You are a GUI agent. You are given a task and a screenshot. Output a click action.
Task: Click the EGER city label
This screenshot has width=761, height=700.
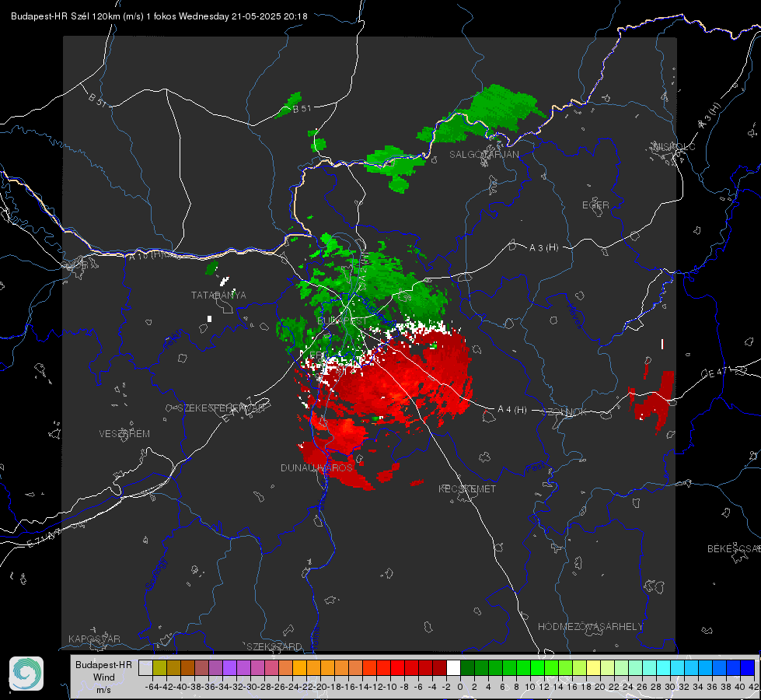[x=595, y=205]
